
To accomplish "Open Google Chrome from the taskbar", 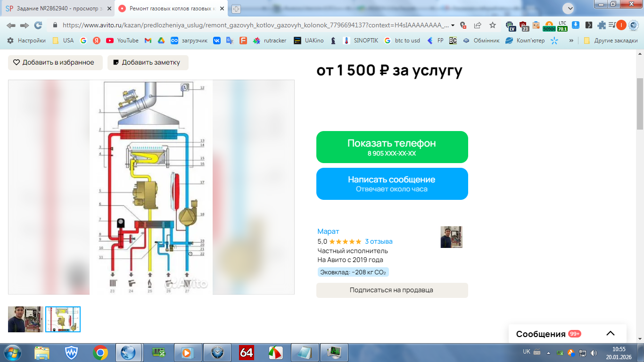I will 100,352.
